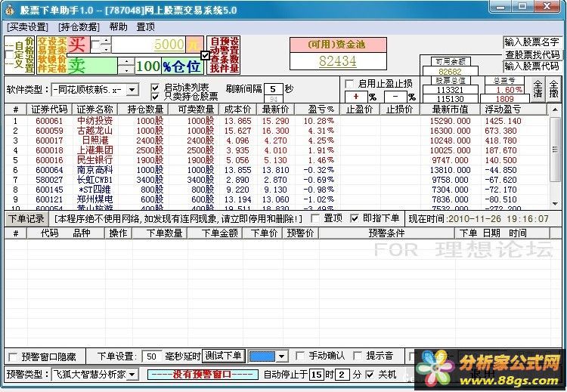Click the blue color swatch
Image resolution: width=567 pixels, height=392 pixels.
click(262, 357)
